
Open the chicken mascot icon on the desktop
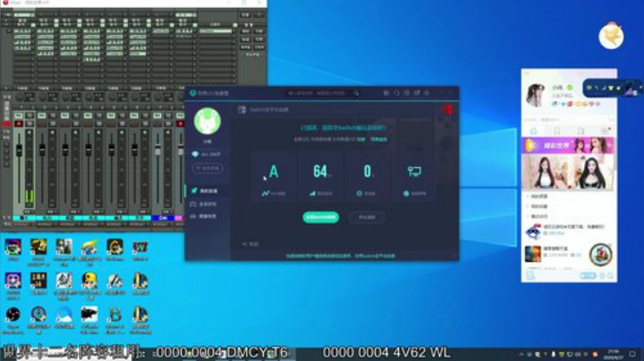611,36
